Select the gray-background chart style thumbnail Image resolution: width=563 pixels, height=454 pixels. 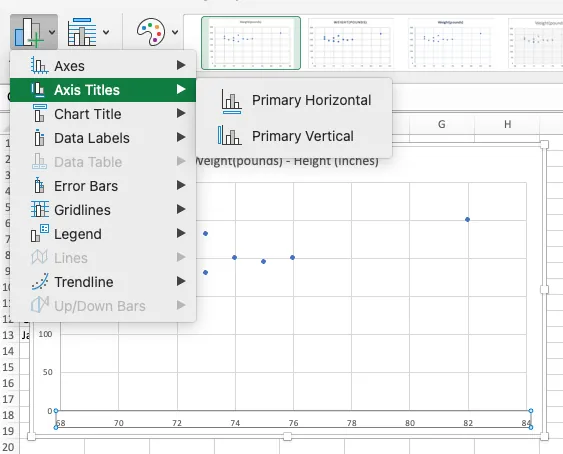pos(536,43)
